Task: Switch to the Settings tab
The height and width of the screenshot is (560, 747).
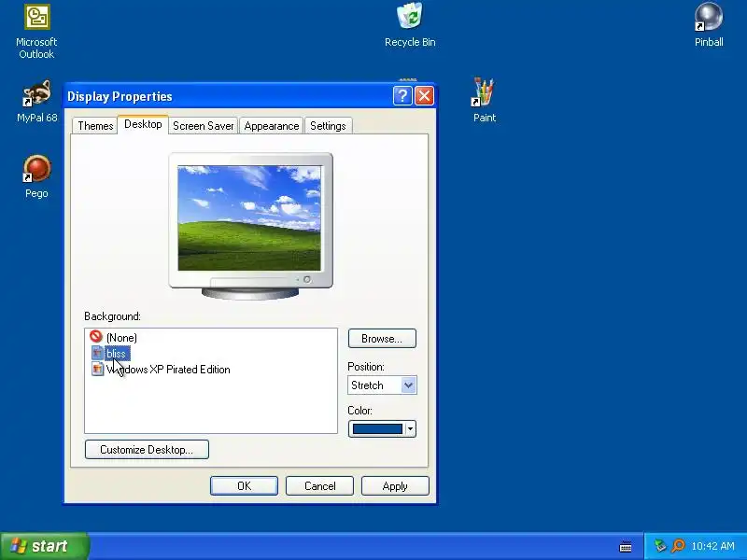Action: click(x=328, y=126)
